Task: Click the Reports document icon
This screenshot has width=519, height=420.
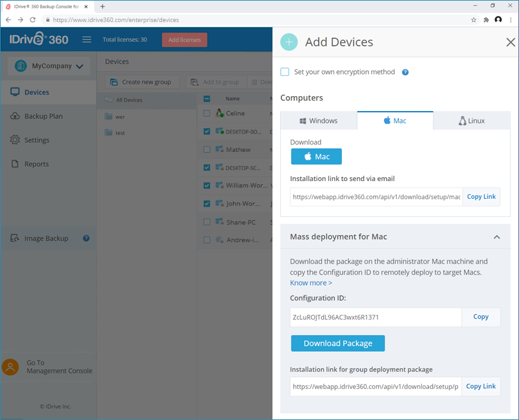Action: pyautogui.click(x=15, y=164)
